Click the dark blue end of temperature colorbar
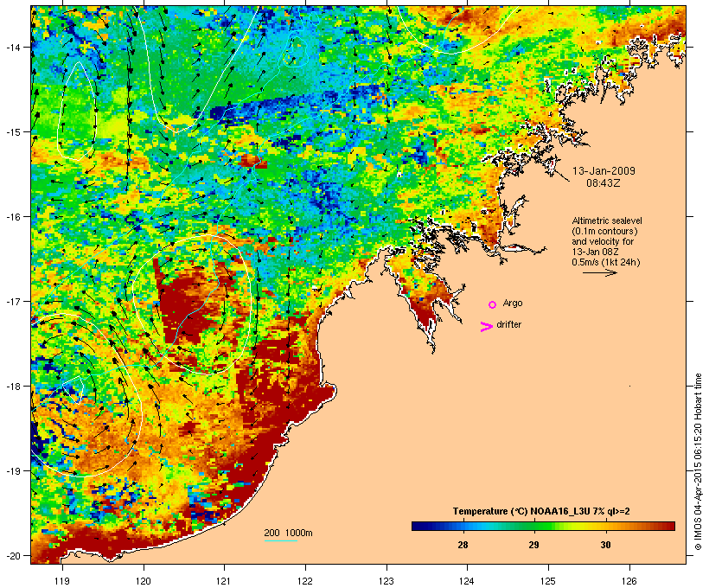This screenshot has width=709, height=588. click(418, 526)
